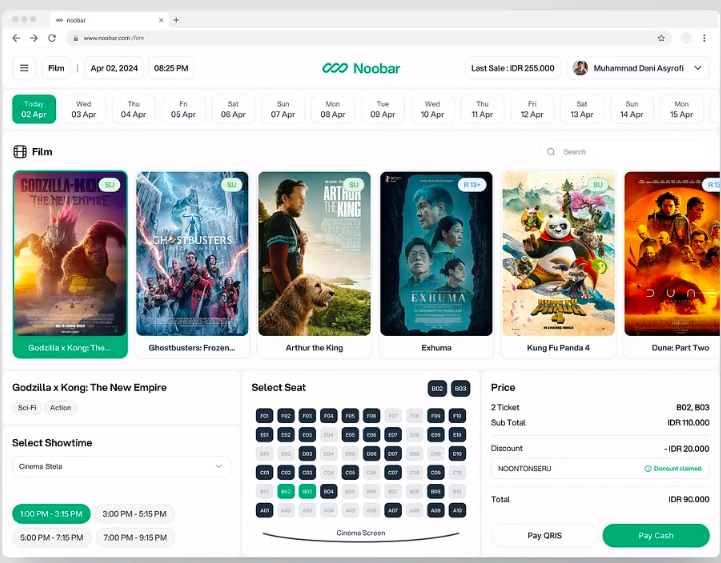721x563 pixels.
Task: Click the Action genre tag
Action: (61, 408)
